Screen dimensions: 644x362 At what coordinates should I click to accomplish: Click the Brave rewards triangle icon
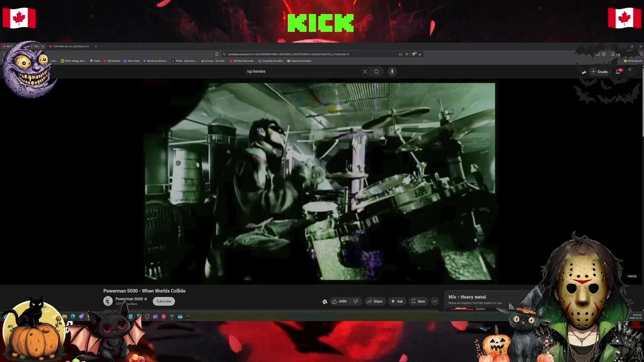tap(420, 54)
